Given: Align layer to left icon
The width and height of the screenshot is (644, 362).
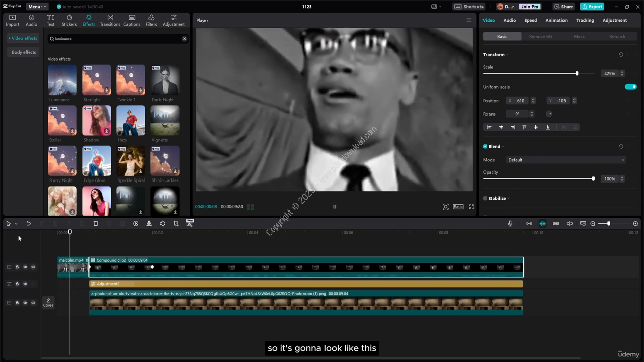Looking at the screenshot, I should (x=489, y=127).
